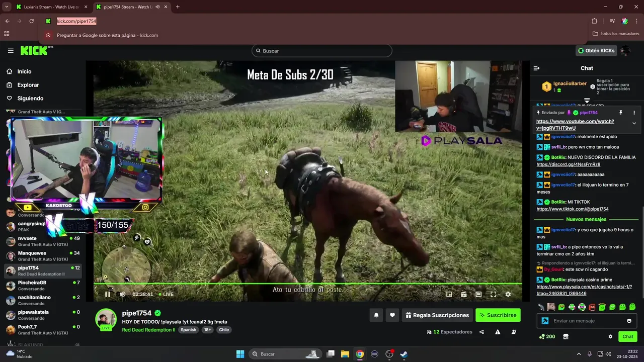The height and width of the screenshot is (362, 644).
Task: Report the stream with warning triangle icon
Action: 498,332
